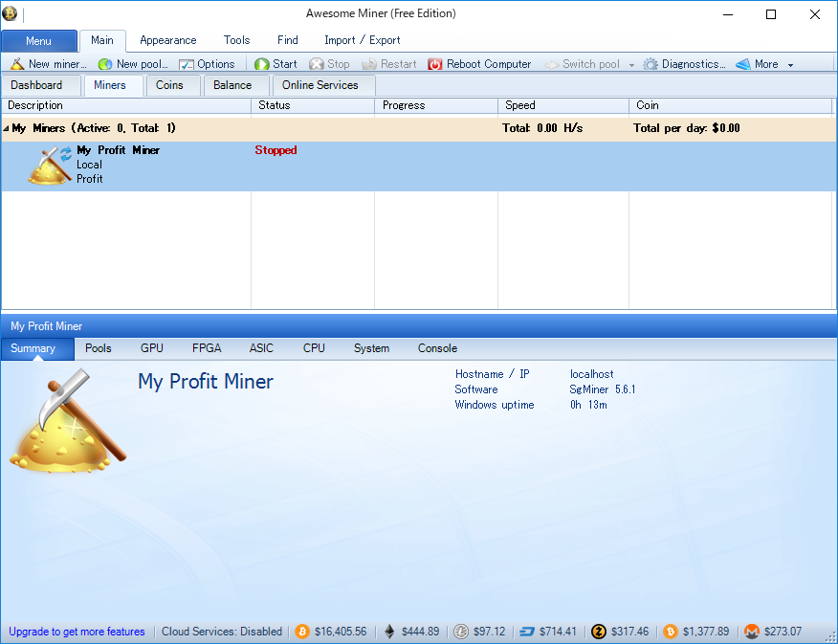
Task: Click the More paper-plane icon
Action: (x=743, y=64)
